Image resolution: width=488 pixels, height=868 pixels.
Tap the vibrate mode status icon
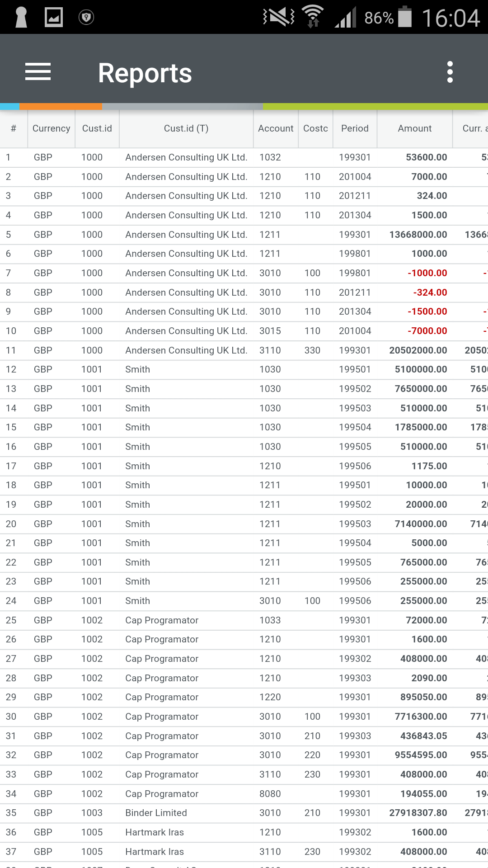coord(279,17)
